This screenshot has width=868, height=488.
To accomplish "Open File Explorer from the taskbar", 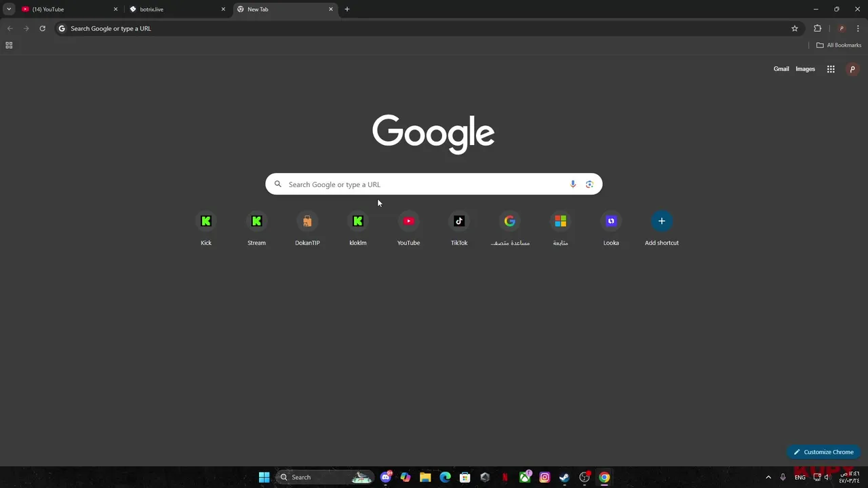I will (425, 477).
